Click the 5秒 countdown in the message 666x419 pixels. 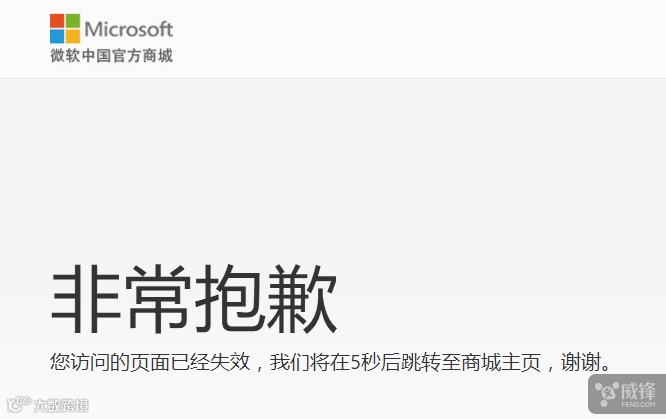(365, 362)
